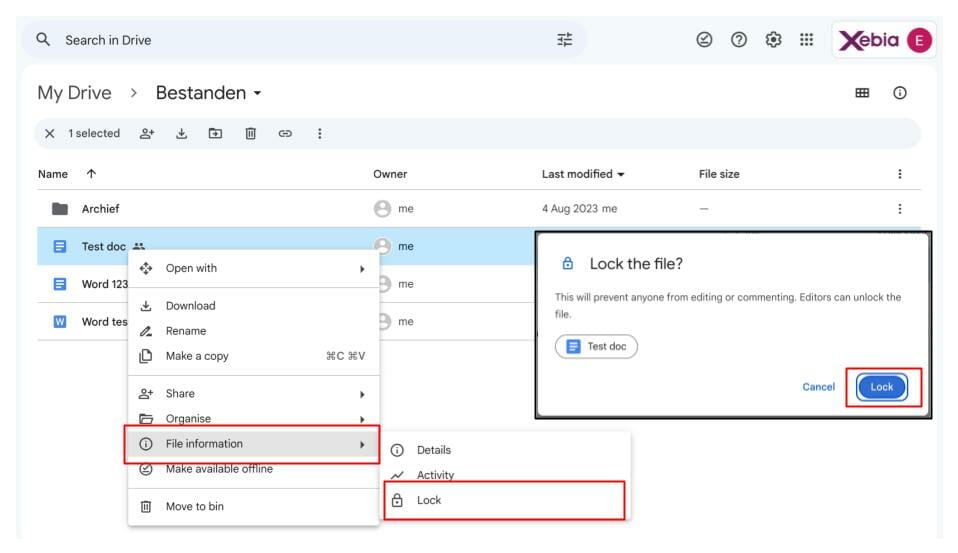Share the selected file with people
The height and width of the screenshot is (553, 958).
click(147, 133)
